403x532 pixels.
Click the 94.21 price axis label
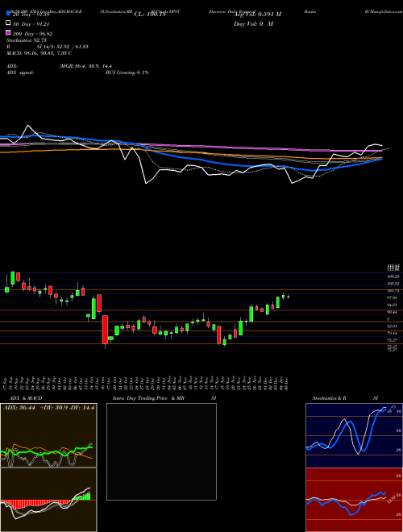coord(393,305)
